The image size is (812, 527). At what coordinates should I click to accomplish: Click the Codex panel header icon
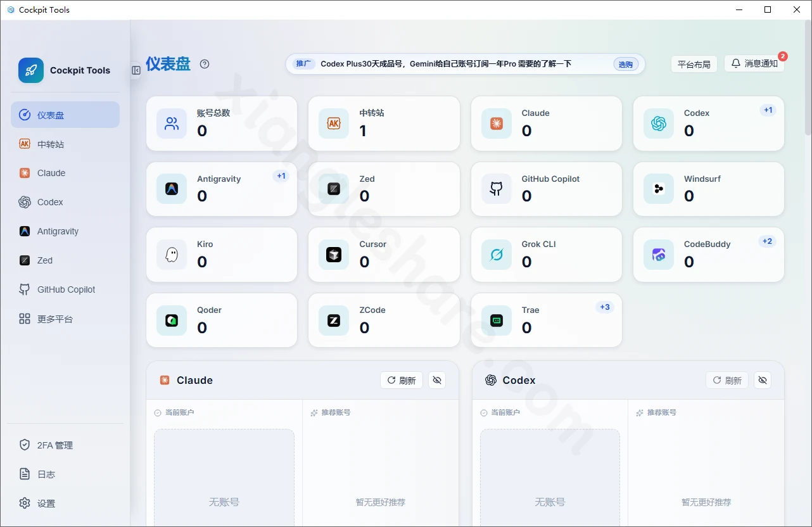tap(490, 380)
